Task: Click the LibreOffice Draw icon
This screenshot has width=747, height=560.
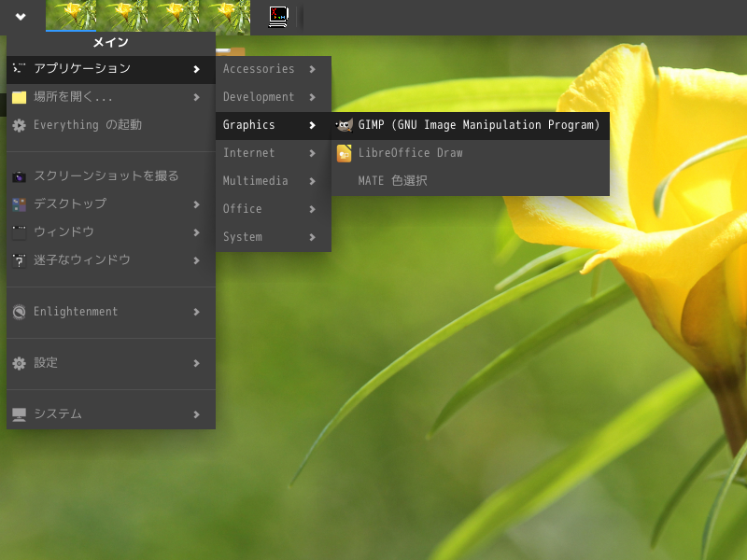Action: [344, 153]
